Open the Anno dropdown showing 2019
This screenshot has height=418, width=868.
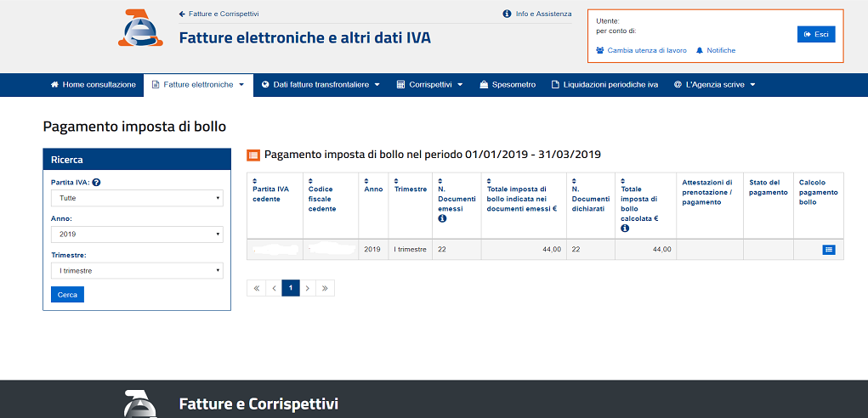[136, 234]
